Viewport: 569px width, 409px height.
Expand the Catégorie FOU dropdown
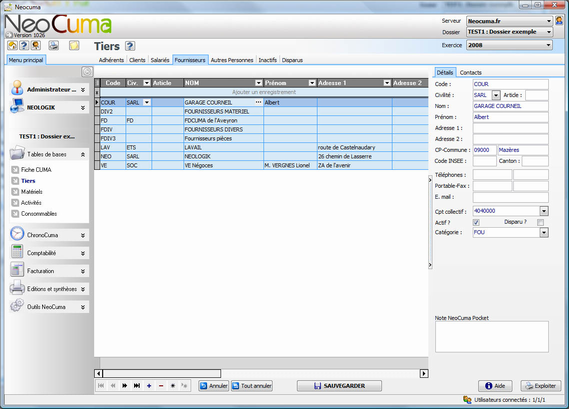coord(544,232)
